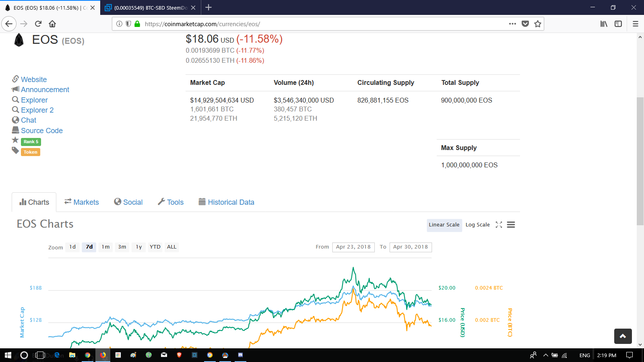Close the BTC-SBD SteemDollars tab
Viewport: 644px width, 362px height.
coord(193,8)
